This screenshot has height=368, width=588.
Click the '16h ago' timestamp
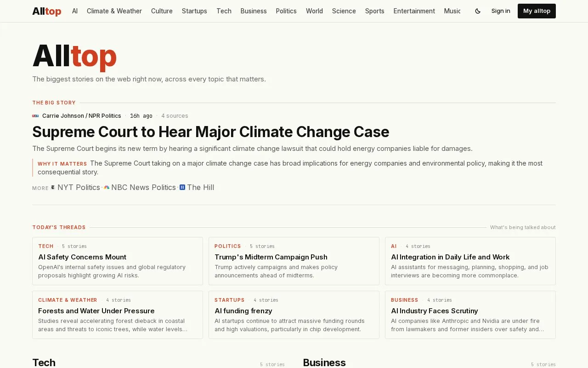click(x=141, y=116)
